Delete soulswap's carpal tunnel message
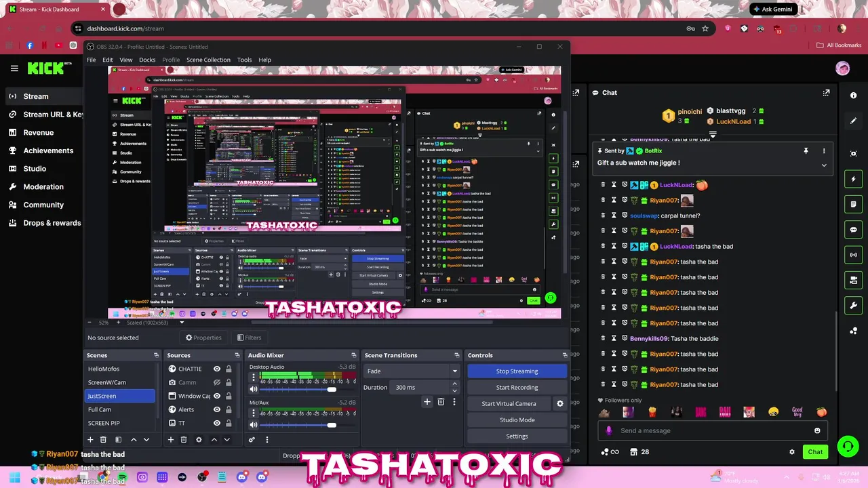Screen dimensions: 868x488 click(603, 216)
